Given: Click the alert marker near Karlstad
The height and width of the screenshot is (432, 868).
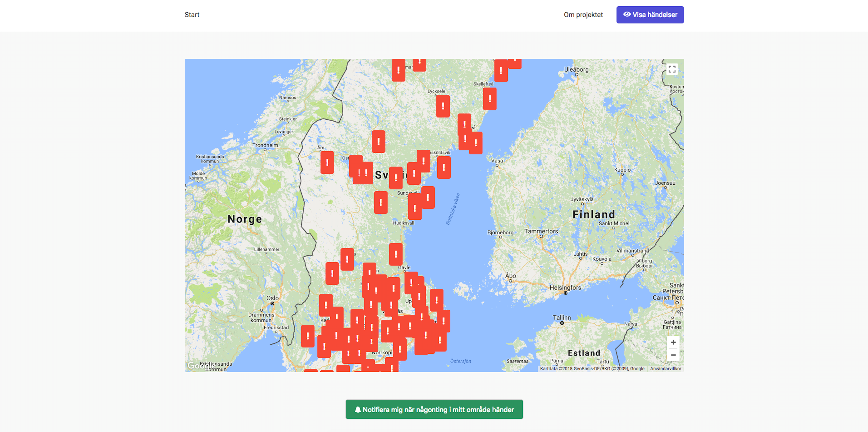Looking at the screenshot, I should 326,305.
